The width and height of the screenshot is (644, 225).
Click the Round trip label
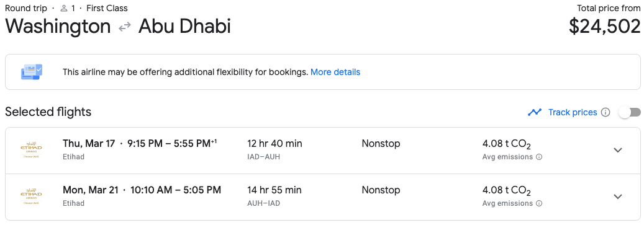click(x=26, y=8)
